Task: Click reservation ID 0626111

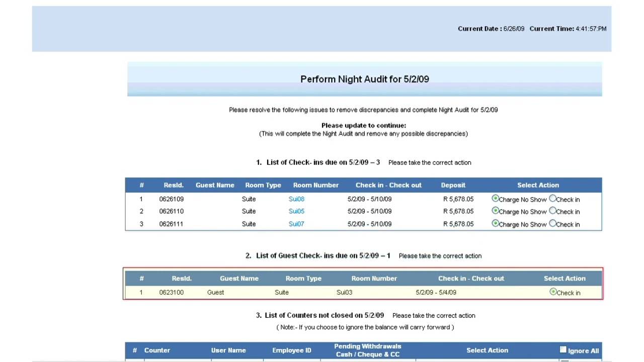Action: coord(171,224)
